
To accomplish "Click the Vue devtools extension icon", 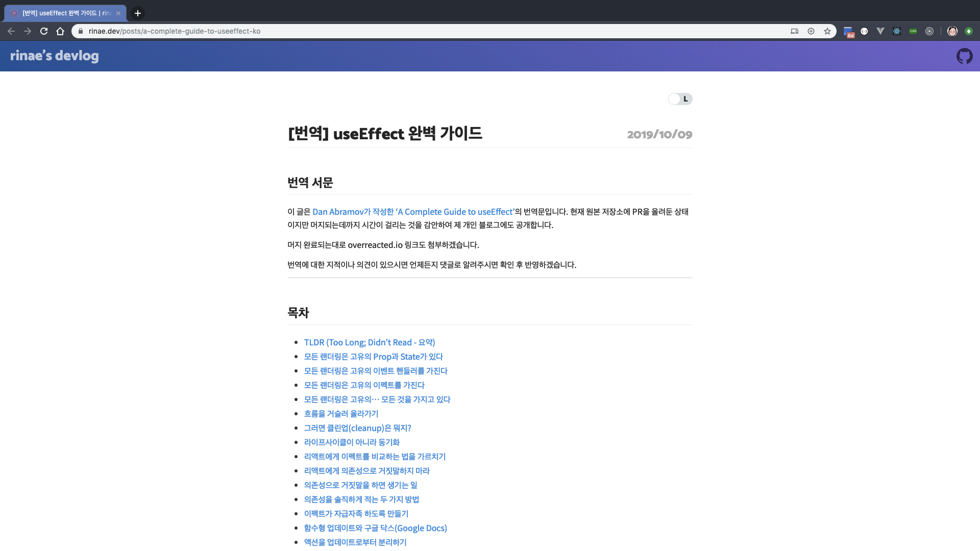I will 880,31.
